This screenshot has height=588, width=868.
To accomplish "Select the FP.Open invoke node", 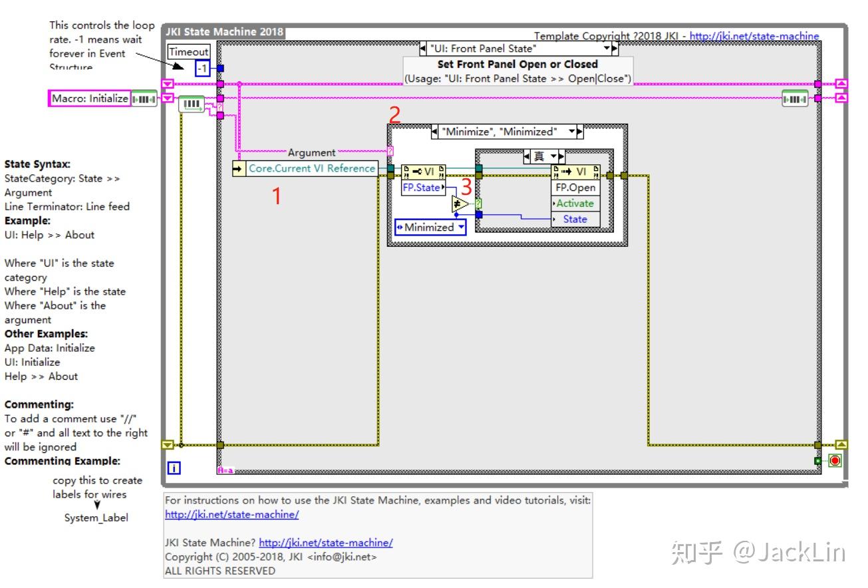I will pos(576,187).
